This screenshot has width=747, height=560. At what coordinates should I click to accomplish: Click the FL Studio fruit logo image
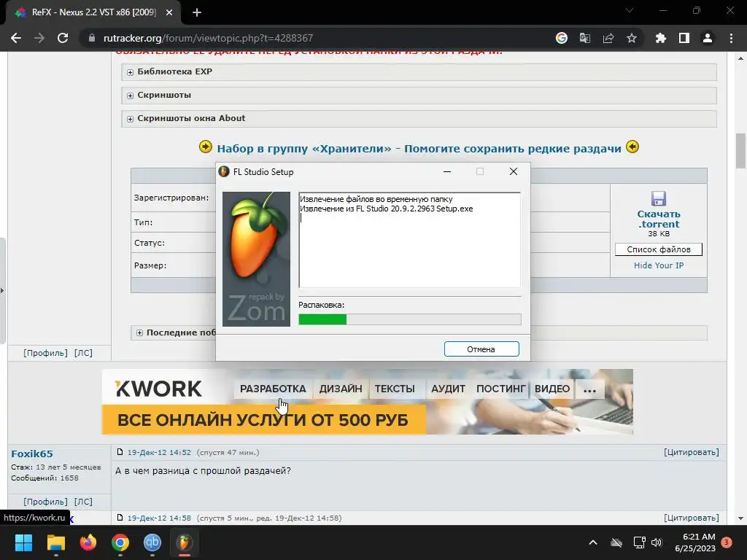pos(256,259)
